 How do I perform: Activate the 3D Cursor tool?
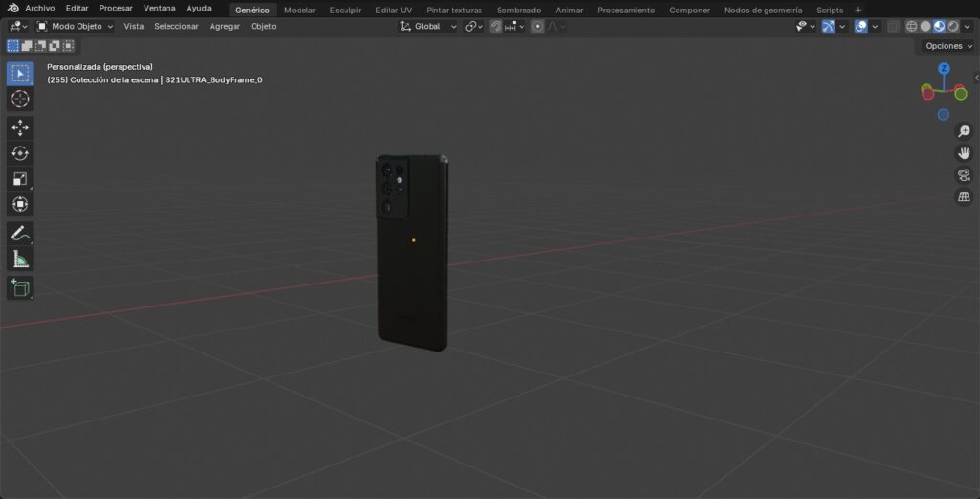20,99
